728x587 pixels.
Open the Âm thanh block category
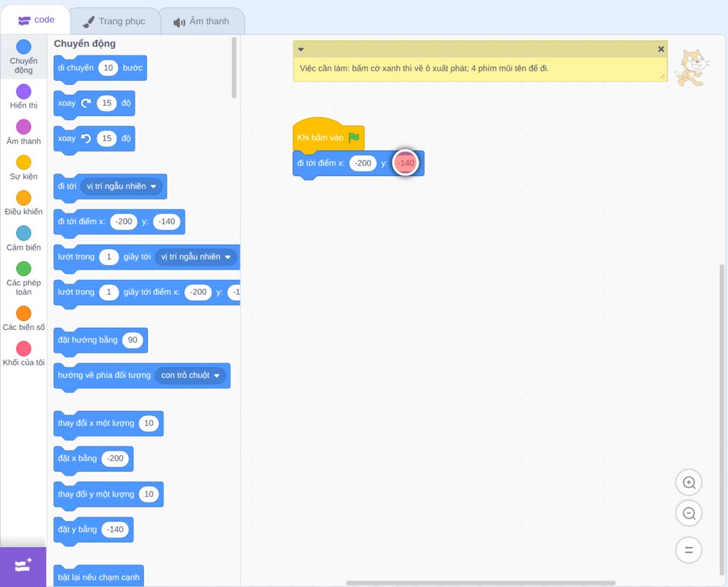24,133
